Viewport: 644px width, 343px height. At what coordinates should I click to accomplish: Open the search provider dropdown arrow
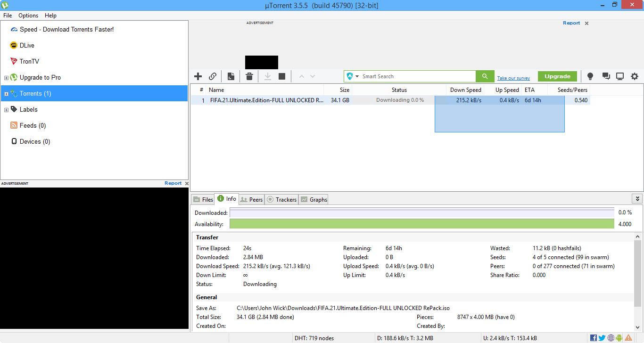pyautogui.click(x=357, y=76)
